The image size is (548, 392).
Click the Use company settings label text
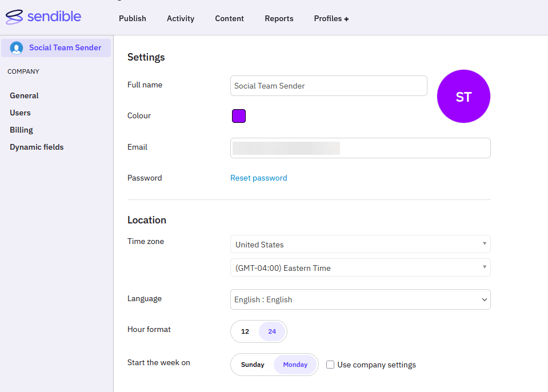[377, 365]
